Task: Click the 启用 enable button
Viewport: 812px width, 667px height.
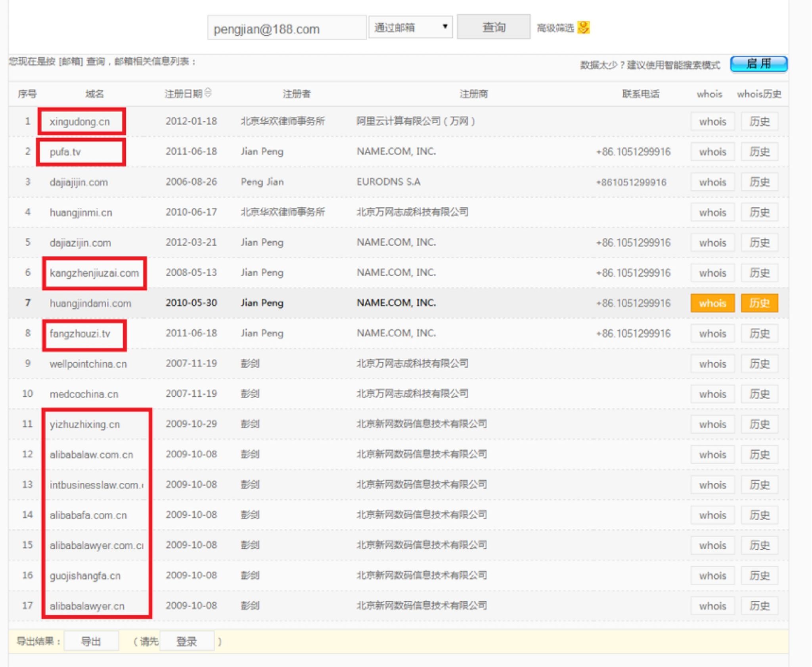Action: 758,64
